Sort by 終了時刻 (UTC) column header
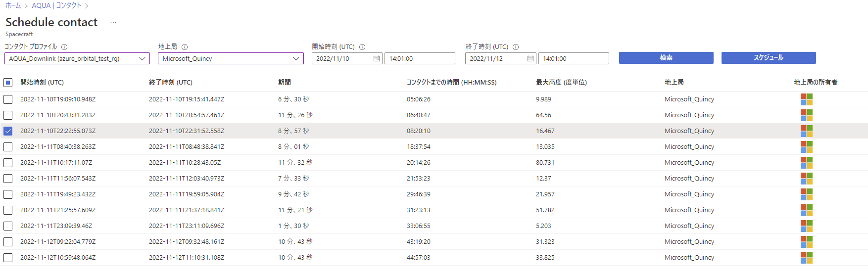 click(x=171, y=83)
